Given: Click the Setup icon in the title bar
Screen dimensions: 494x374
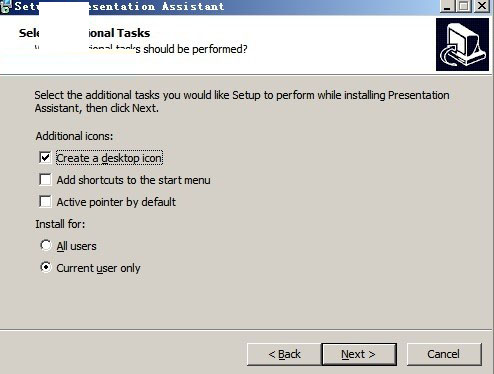Looking at the screenshot, I should tap(6, 6).
